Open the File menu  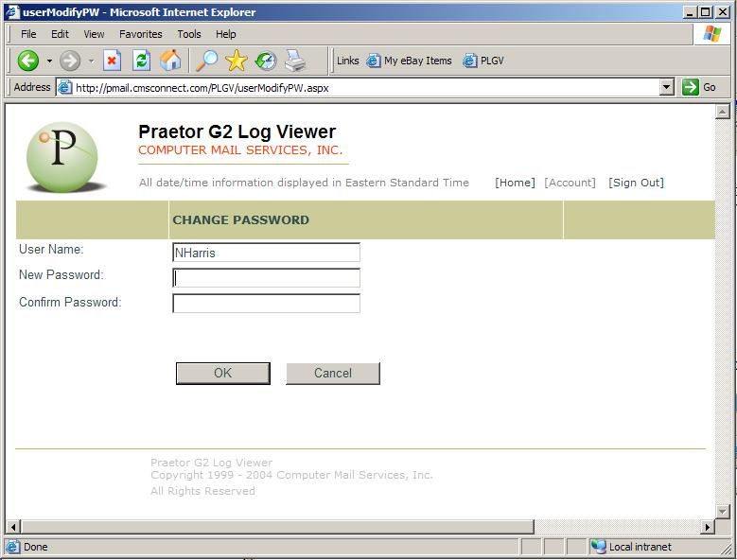tap(28, 34)
